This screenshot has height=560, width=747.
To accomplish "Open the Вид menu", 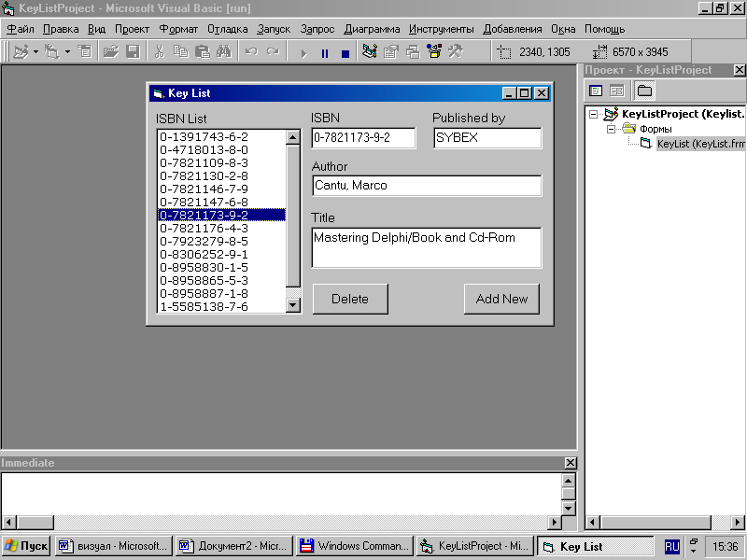I will 97,29.
